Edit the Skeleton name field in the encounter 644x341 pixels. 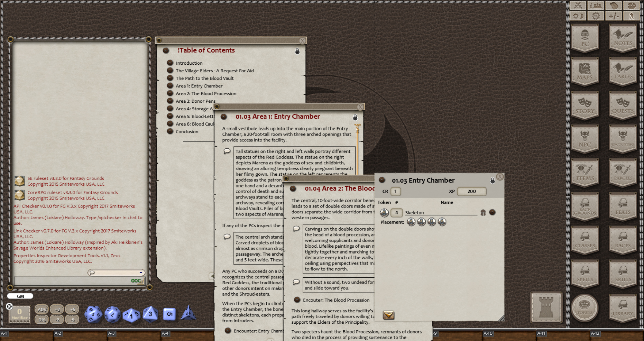pos(439,212)
